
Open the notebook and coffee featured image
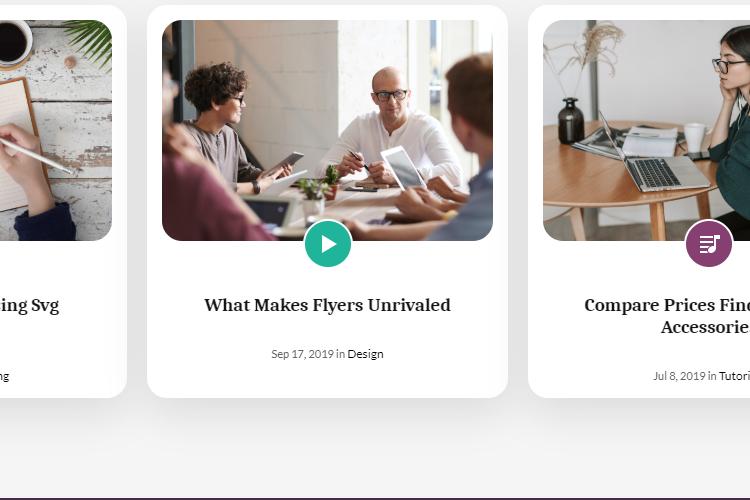56,130
